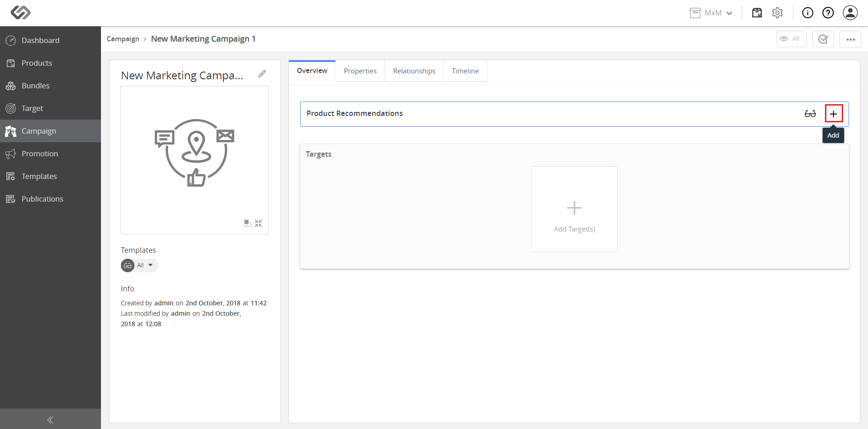
Task: Click the collapse image icon under campaign picture
Action: pyautogui.click(x=259, y=223)
